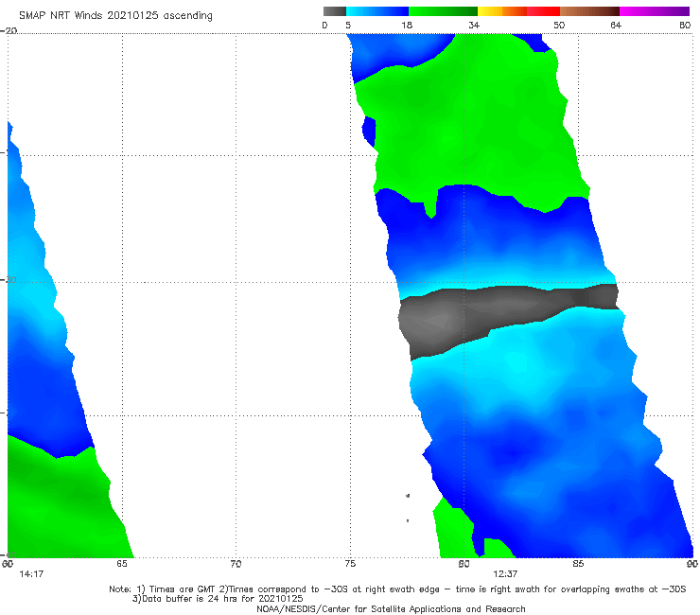Click the yellow colorbar segment above 34

coord(490,11)
